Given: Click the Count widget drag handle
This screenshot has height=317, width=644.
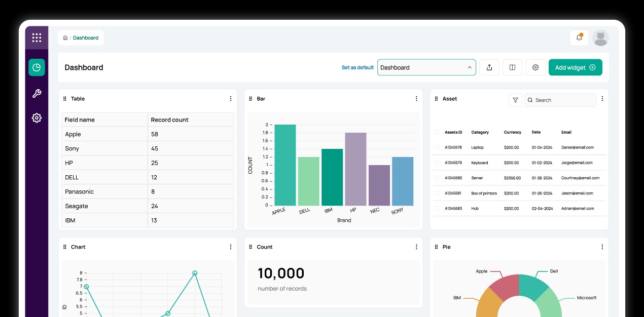Looking at the screenshot, I should [x=251, y=247].
